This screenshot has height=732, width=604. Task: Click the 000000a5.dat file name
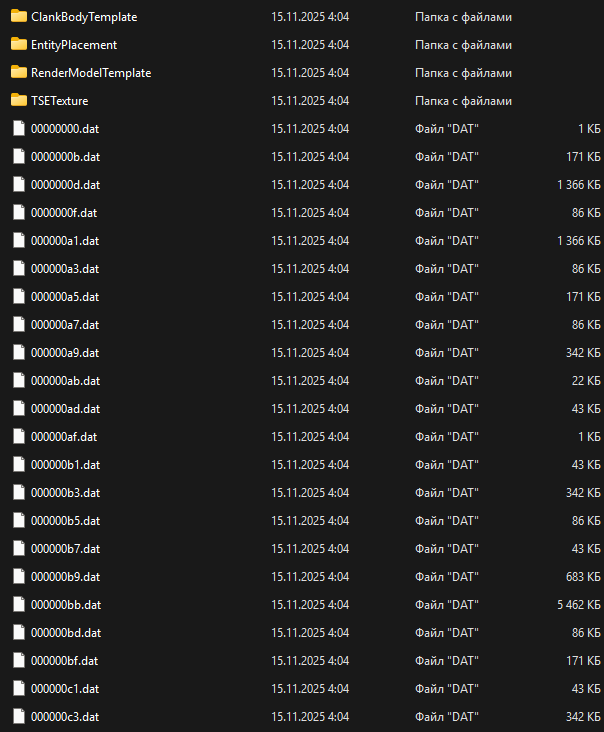[x=65, y=297]
